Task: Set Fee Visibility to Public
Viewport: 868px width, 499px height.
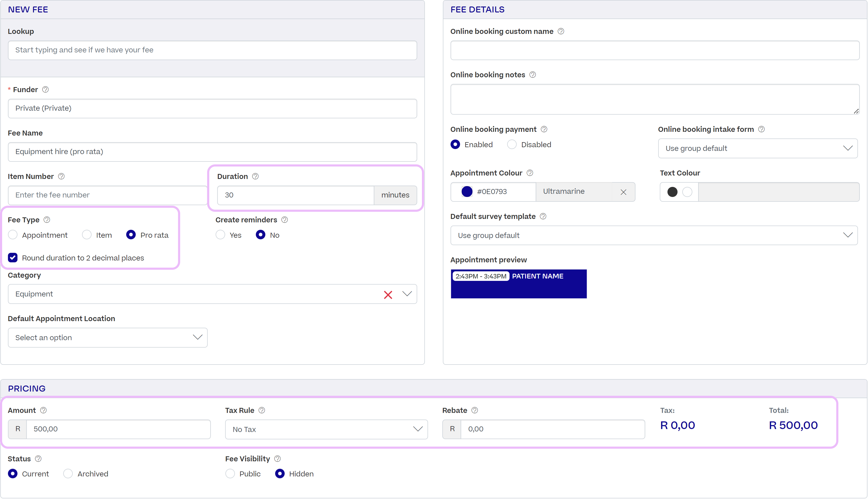Action: (x=230, y=473)
